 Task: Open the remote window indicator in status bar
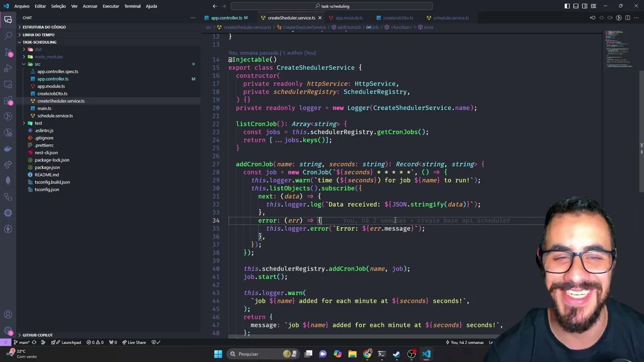tap(5, 342)
